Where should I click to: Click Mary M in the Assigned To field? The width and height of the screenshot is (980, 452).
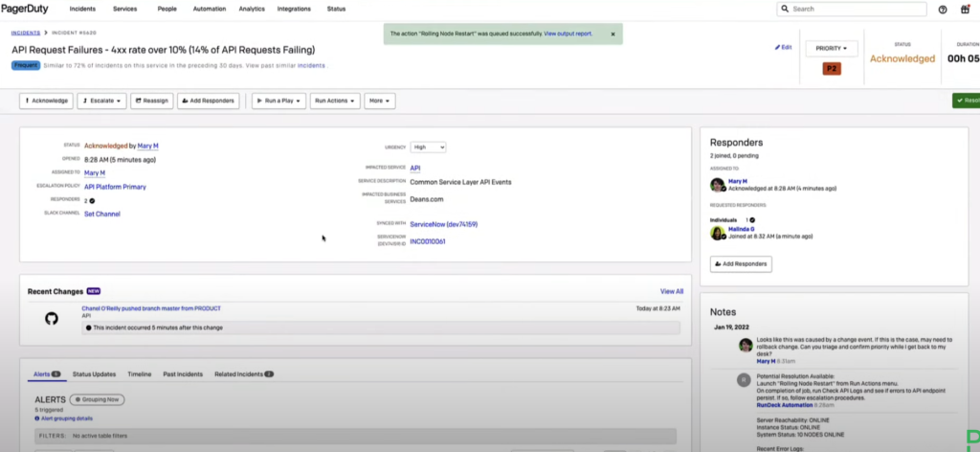point(95,173)
